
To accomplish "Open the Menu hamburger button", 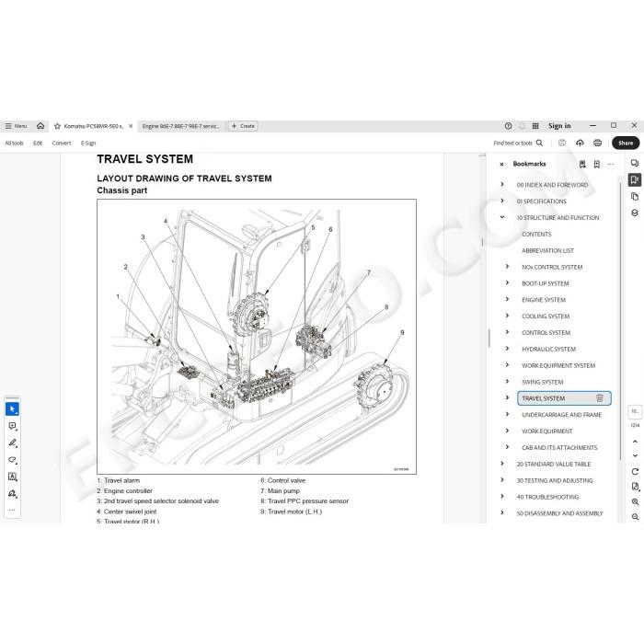I will coord(16,126).
